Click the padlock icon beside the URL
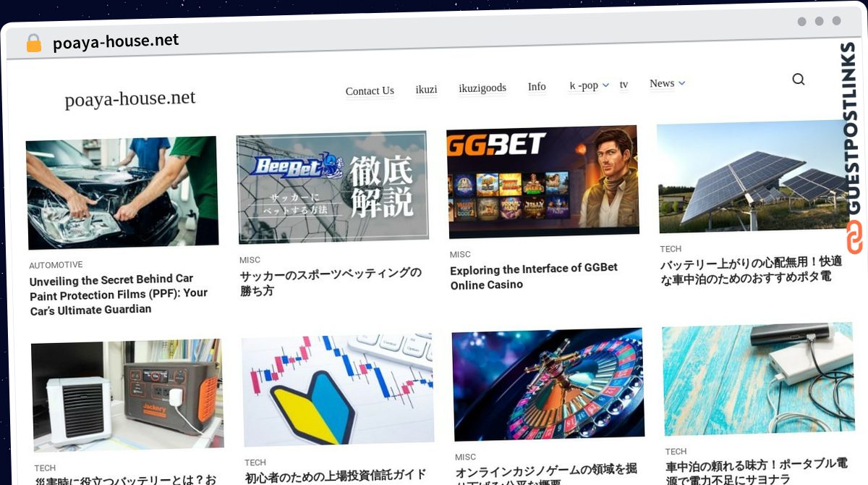868x485 pixels. pyautogui.click(x=33, y=43)
